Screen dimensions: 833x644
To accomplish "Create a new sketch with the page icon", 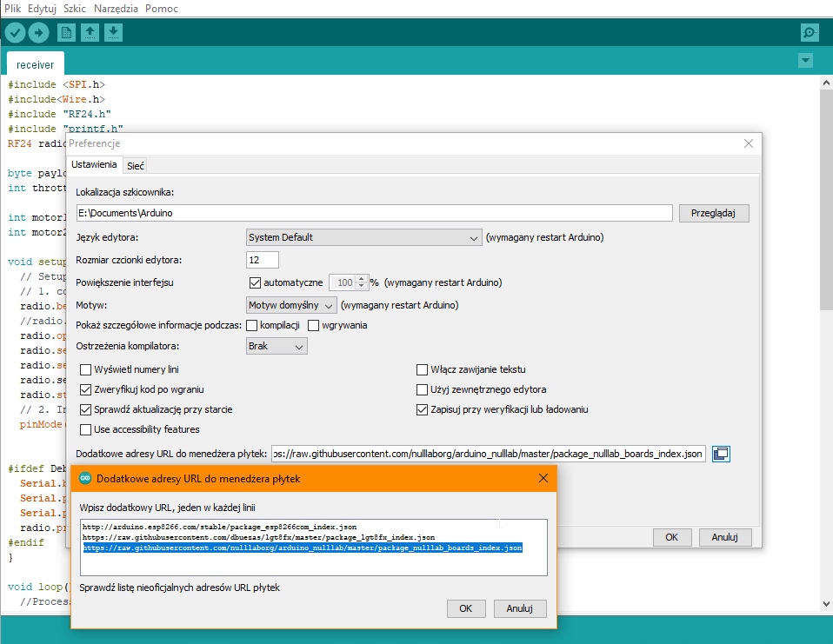I will point(66,33).
